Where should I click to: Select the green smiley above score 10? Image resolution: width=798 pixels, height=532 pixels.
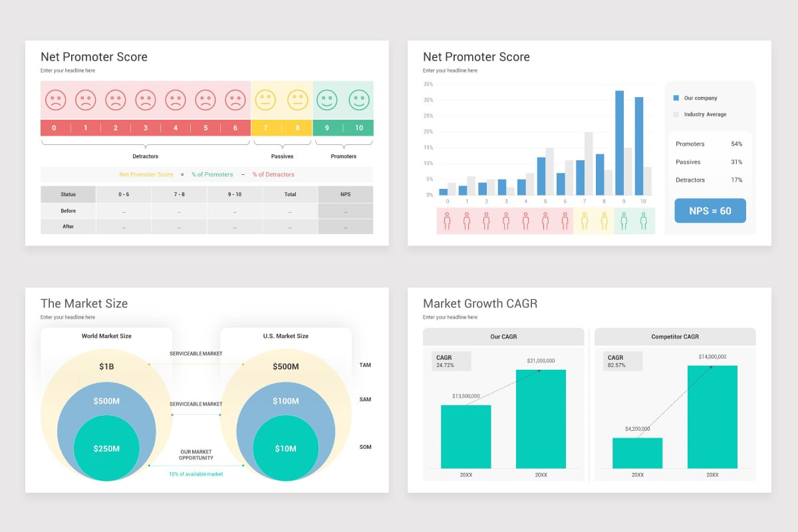click(359, 100)
